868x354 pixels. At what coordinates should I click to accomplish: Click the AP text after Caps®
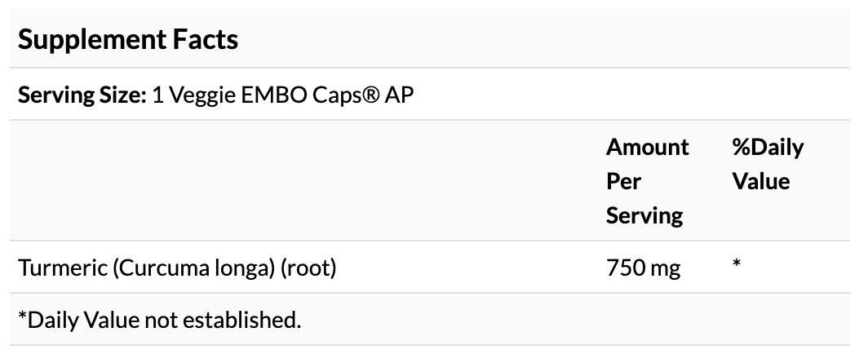[x=399, y=95]
